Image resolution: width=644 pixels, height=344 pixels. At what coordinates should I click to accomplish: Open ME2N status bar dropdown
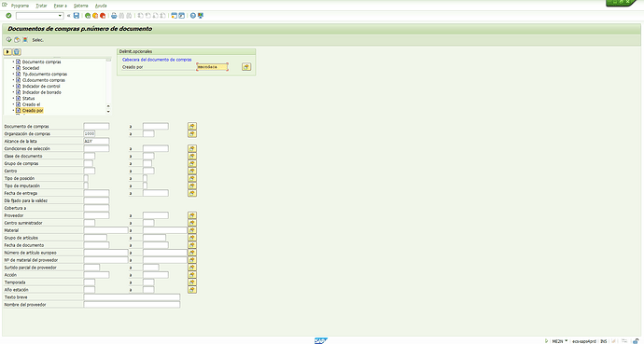point(566,340)
